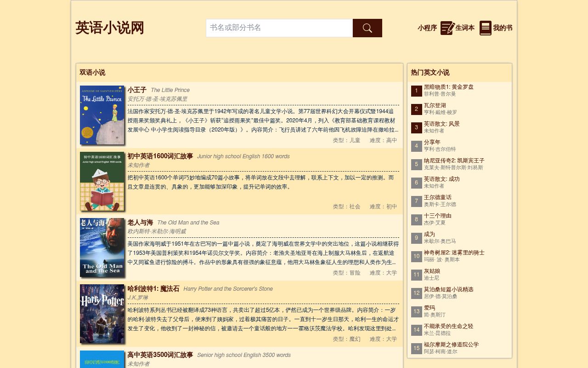Image resolution: width=588 pixels, height=368 pixels.
Task: Click the 热门英文小说 section heading
Action: [x=430, y=73]
